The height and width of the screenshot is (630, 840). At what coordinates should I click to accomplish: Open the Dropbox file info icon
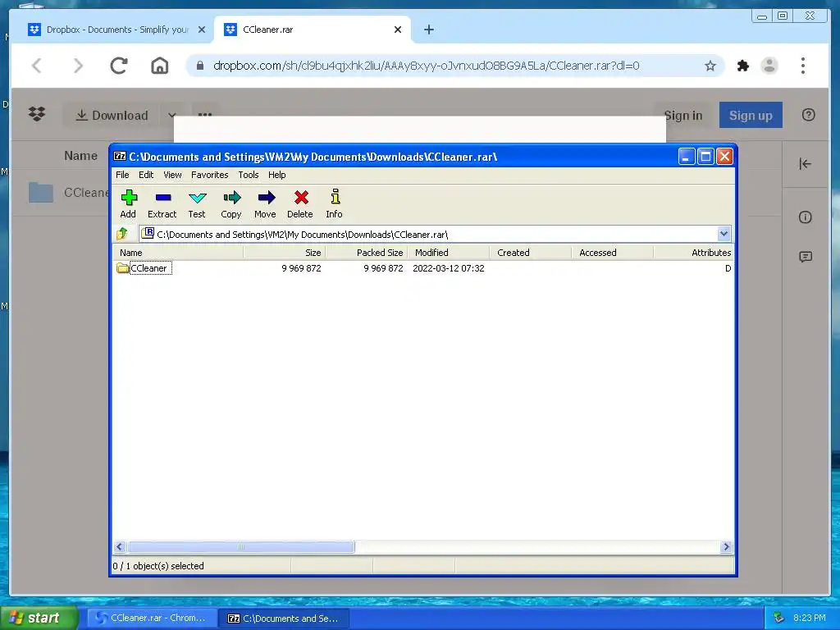click(x=806, y=217)
